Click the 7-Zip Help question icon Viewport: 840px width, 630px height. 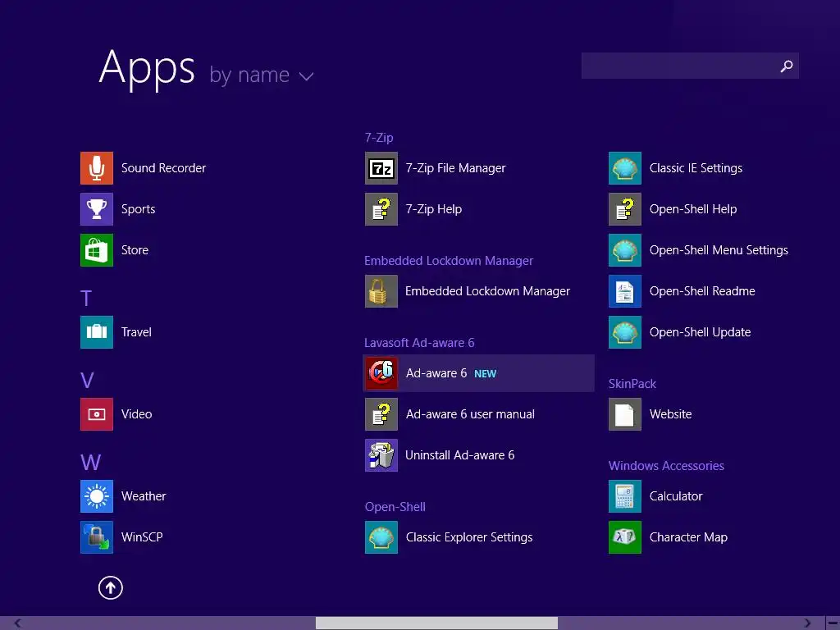click(381, 209)
